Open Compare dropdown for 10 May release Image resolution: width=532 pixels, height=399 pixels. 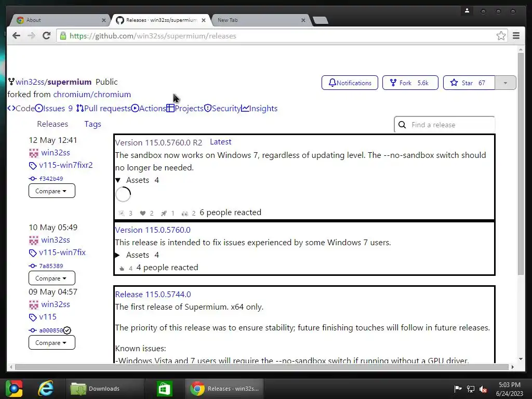pyautogui.click(x=51, y=278)
